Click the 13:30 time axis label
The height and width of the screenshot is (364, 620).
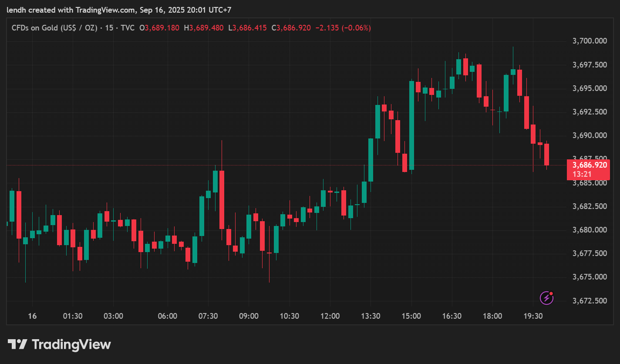371,316
